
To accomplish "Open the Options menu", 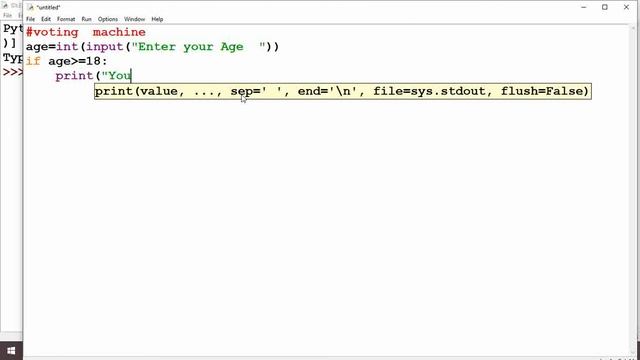I will [x=108, y=19].
